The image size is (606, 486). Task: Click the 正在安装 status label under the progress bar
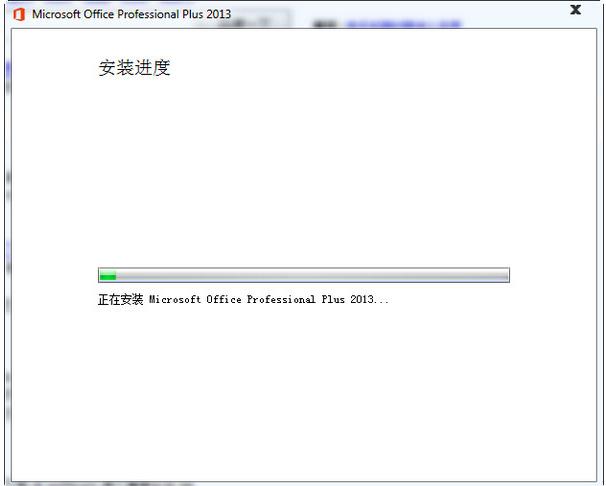[x=121, y=299]
